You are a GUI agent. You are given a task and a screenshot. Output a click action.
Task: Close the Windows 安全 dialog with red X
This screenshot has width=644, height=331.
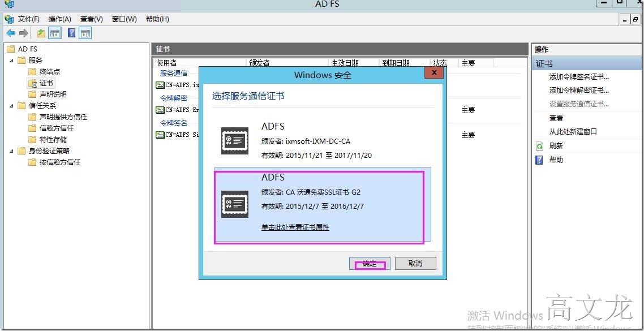point(433,73)
